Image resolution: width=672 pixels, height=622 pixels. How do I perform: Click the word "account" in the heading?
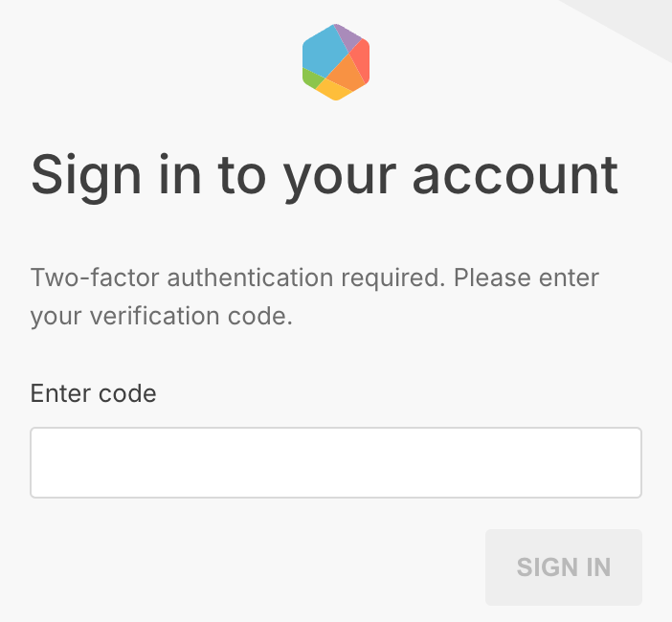[515, 176]
